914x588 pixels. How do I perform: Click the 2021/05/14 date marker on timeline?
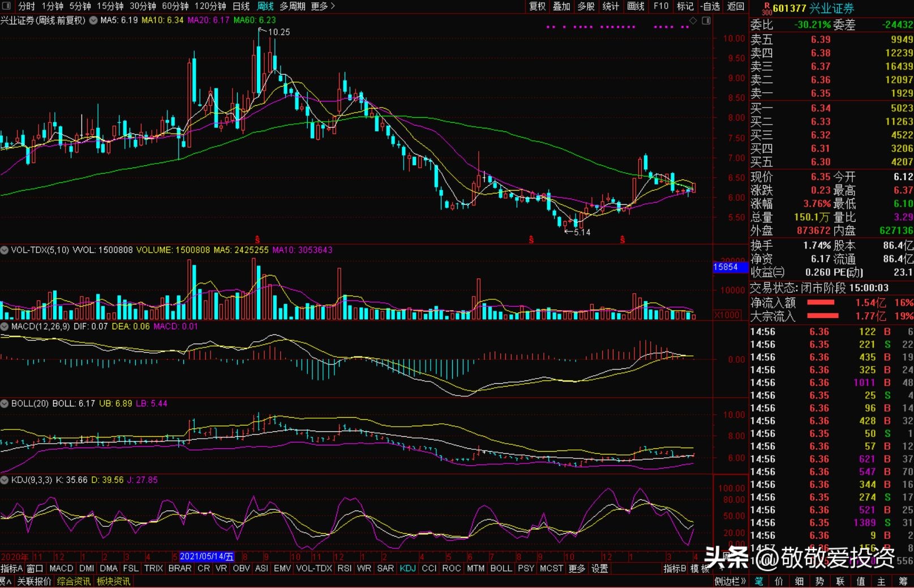pos(207,556)
